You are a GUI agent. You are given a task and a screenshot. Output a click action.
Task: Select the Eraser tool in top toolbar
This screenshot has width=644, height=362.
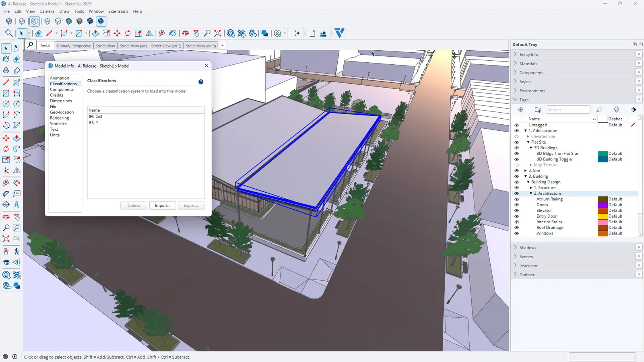tap(38, 33)
